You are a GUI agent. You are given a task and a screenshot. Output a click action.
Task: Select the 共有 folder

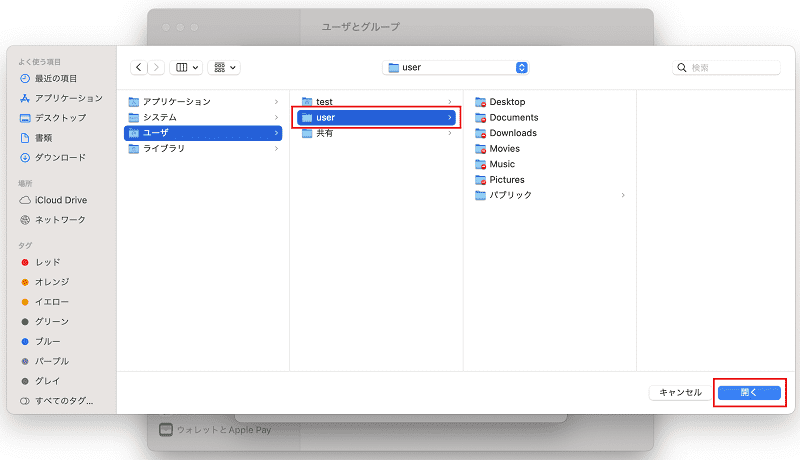[x=377, y=133]
